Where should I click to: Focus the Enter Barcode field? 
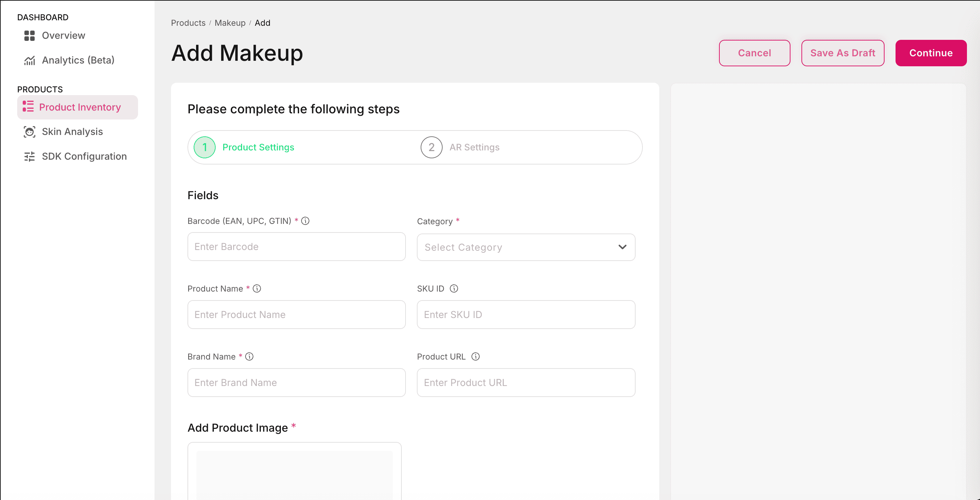click(x=296, y=247)
